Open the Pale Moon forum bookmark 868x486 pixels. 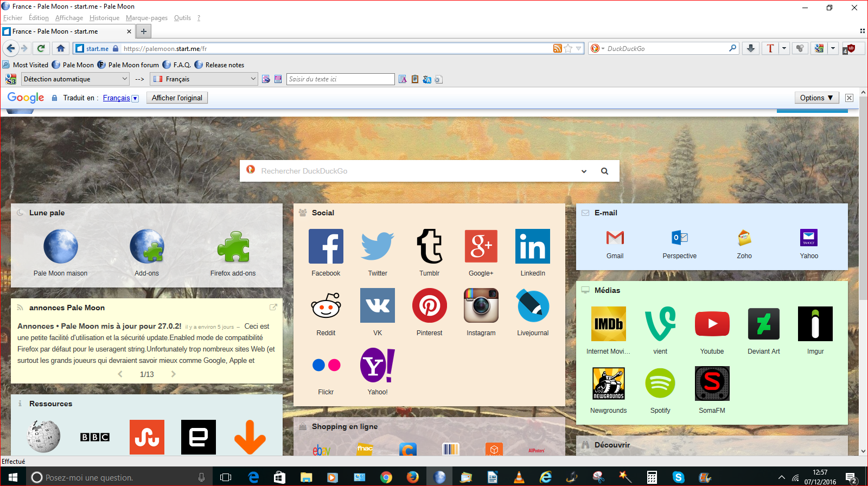128,65
